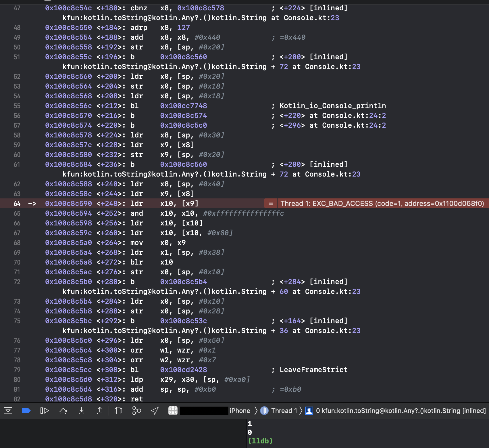Toggle the EXC_BAD_ACCESS error banner details
The width and height of the screenshot is (489, 448).
pos(270,203)
